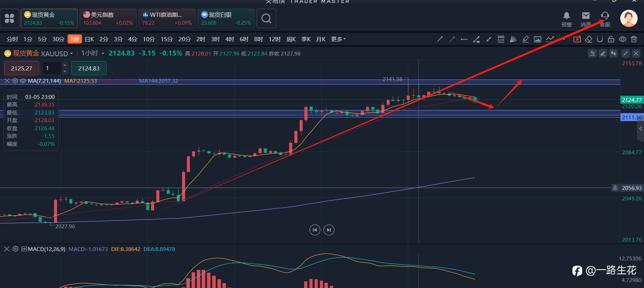Open the indicators icon in chart header
This screenshot has height=288, width=644.
[x=592, y=53]
